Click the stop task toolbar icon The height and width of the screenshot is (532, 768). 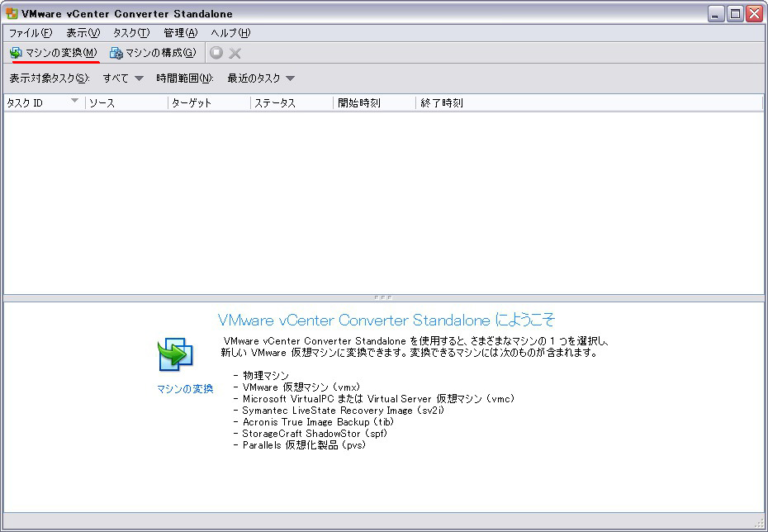coord(216,53)
